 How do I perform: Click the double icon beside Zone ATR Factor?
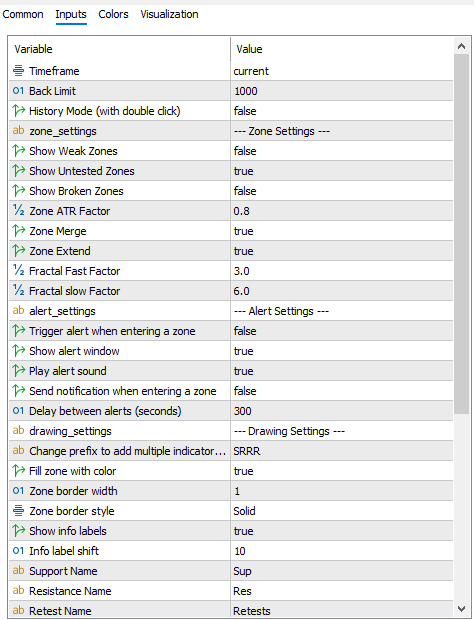click(x=19, y=211)
